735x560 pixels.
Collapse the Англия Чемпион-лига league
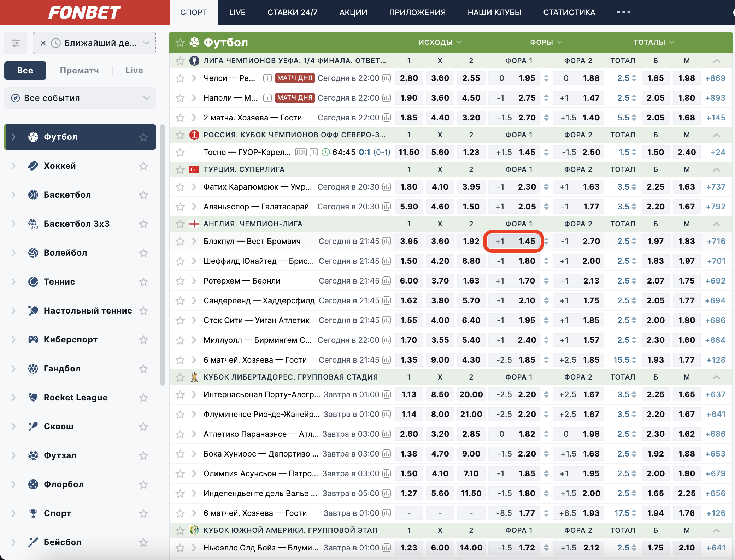coord(717,224)
